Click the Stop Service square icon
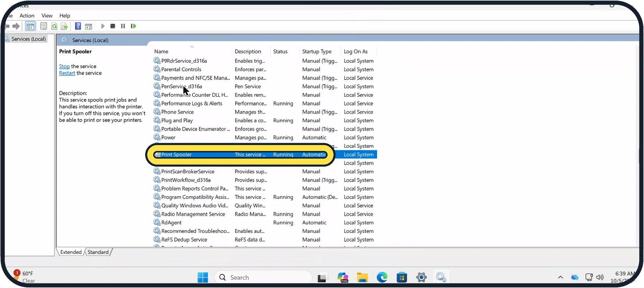The width and height of the screenshot is (644, 288). [x=113, y=26]
